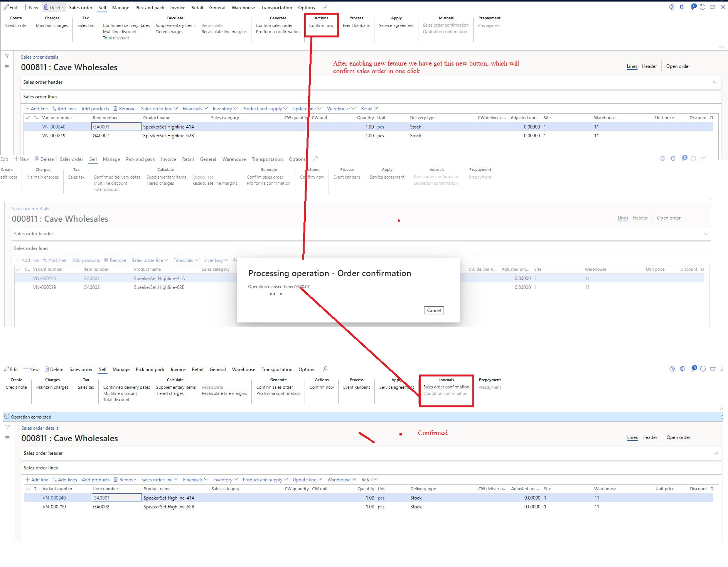
Task: Open the Transportation ribbon tab
Action: (x=276, y=7)
